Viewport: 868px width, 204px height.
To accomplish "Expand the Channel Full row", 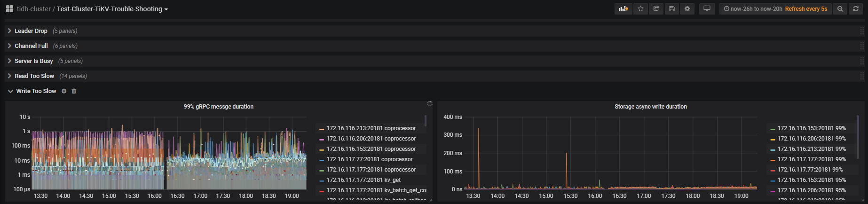I will [31, 46].
